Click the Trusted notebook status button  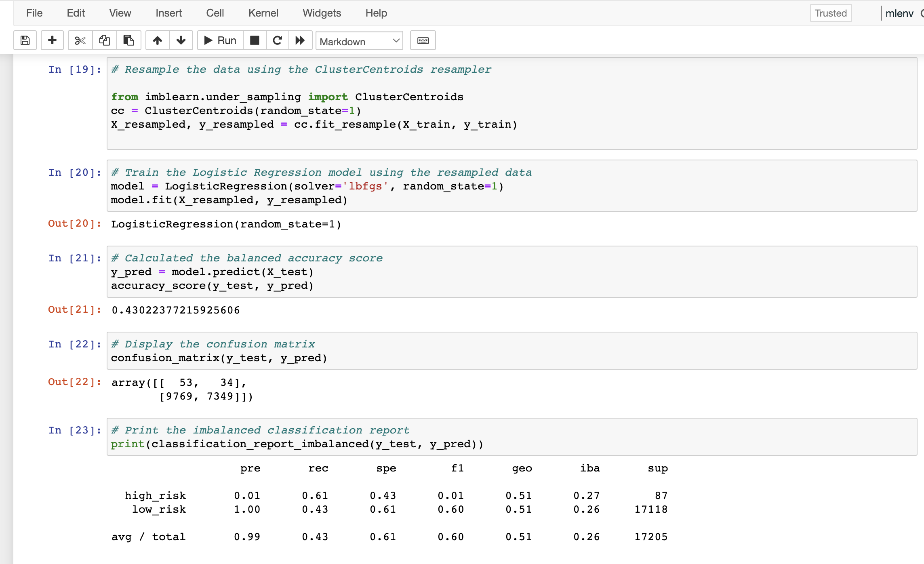click(x=830, y=13)
